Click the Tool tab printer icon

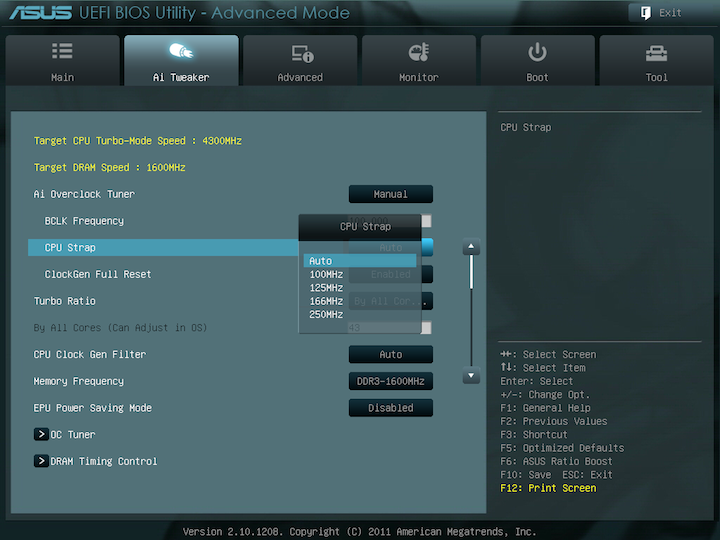coord(656,54)
